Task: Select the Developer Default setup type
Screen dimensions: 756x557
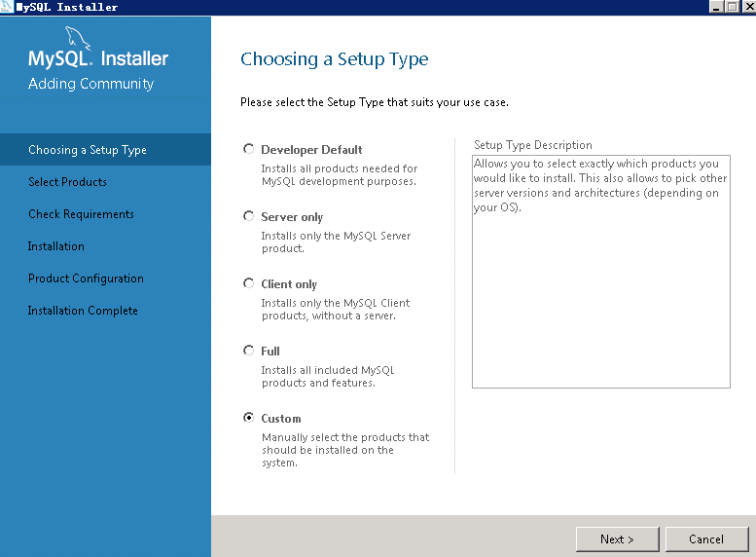Action: click(249, 149)
